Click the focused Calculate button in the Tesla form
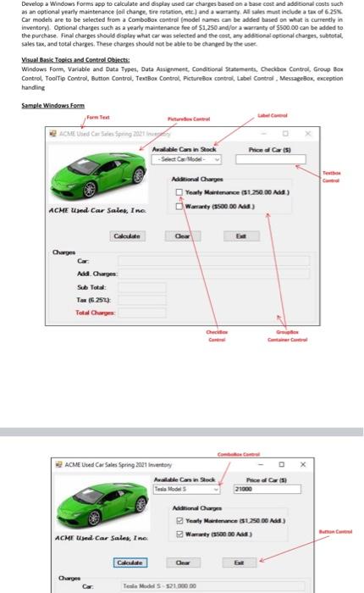Screen dimensions: 364x593 click(x=130, y=563)
